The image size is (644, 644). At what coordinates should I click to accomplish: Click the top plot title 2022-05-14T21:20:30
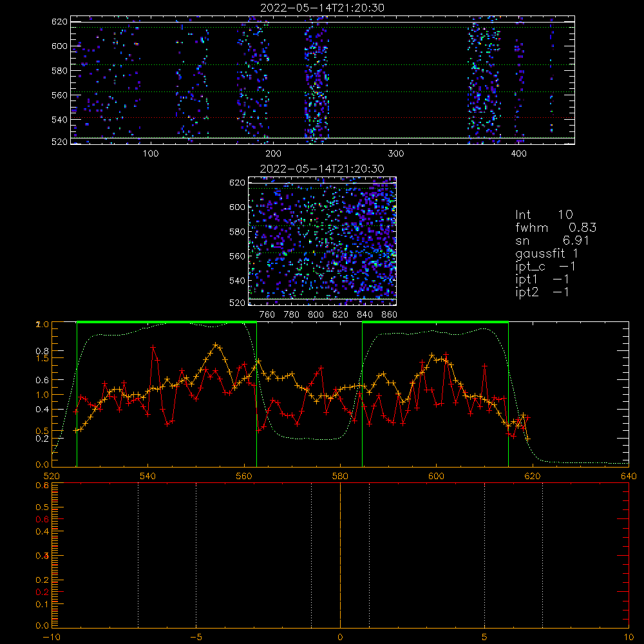322,8
